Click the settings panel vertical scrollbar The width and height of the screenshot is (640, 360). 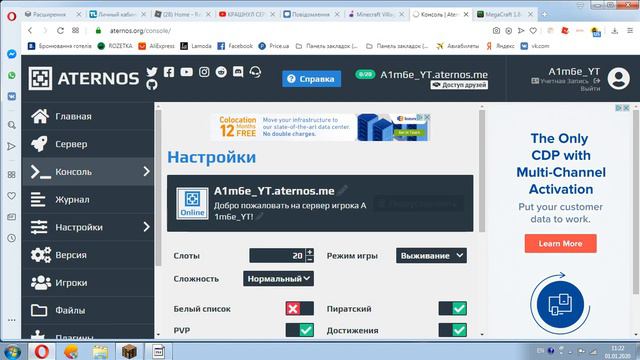(x=482, y=171)
